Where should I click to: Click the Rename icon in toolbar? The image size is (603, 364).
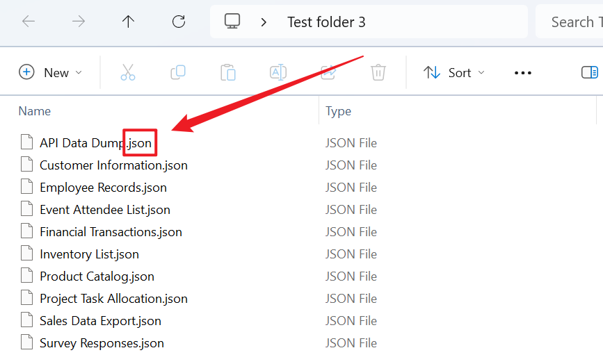pos(278,72)
